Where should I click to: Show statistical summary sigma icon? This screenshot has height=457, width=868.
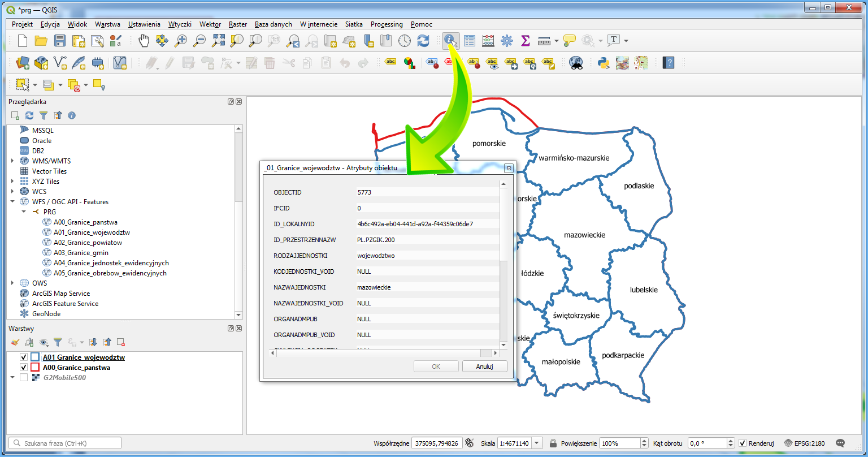click(x=526, y=41)
